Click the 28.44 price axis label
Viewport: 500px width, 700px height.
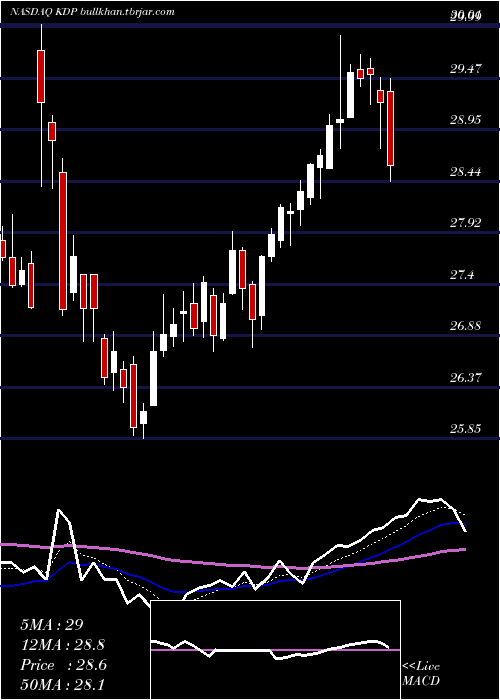[x=466, y=171]
